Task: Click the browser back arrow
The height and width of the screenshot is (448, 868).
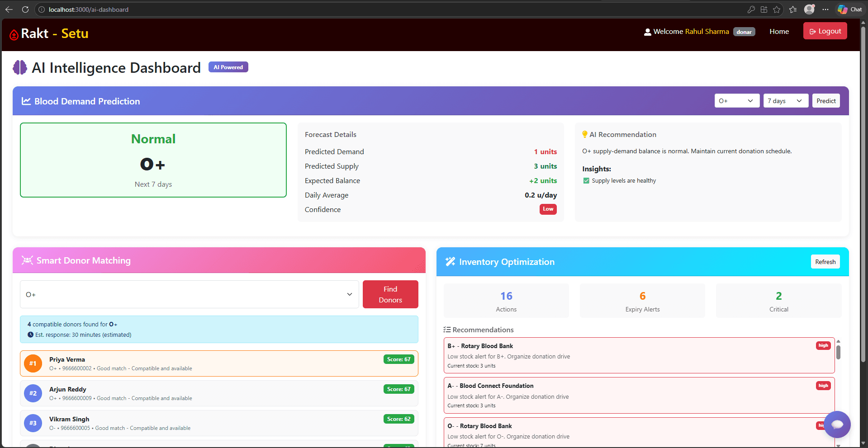Action: point(9,9)
